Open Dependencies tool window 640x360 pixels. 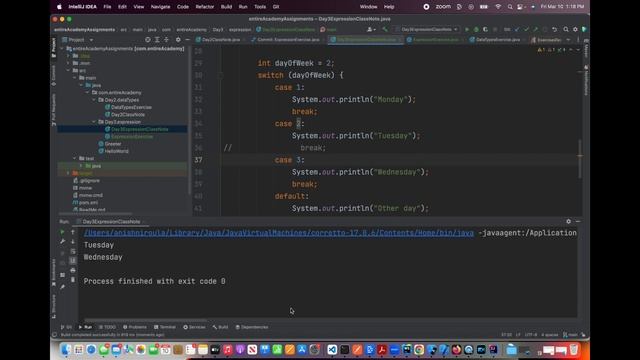252,327
